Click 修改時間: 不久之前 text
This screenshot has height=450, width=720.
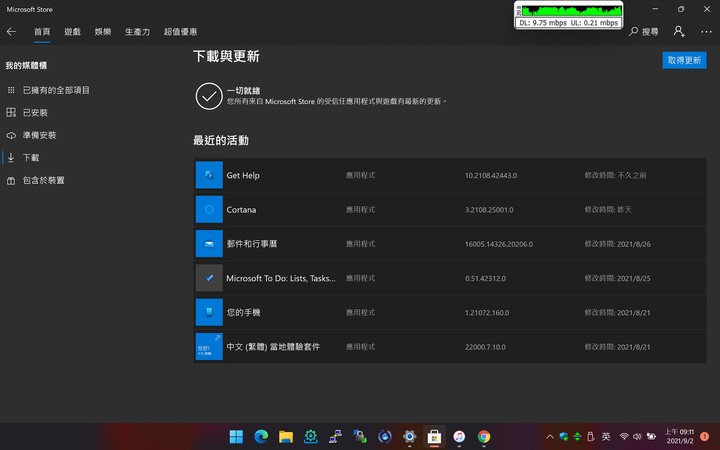pyautogui.click(x=615, y=175)
